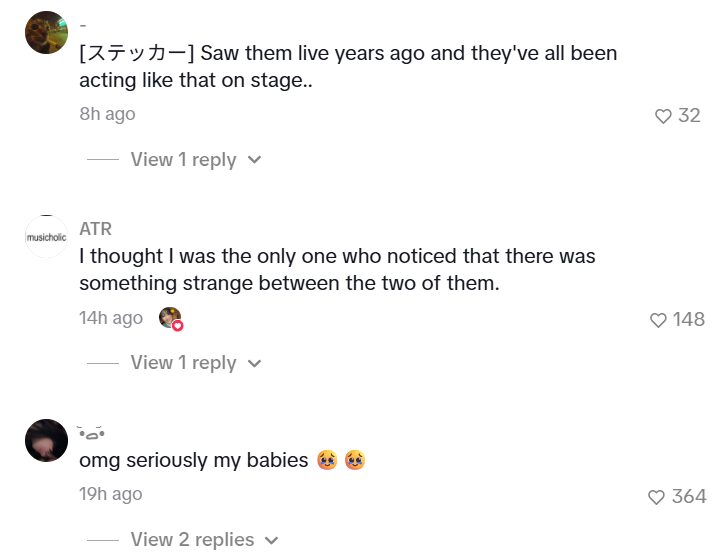Like the comment with 32 likes
This screenshot has height=558, width=724.
663,116
